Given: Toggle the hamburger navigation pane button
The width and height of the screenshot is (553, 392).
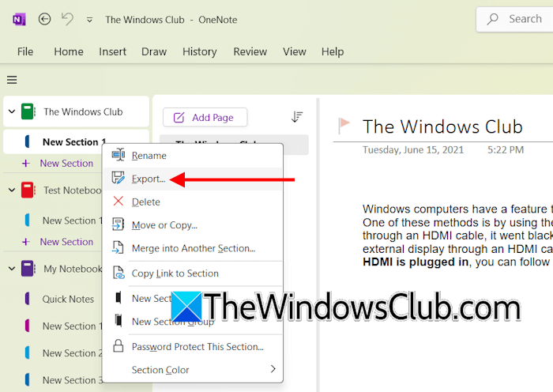Looking at the screenshot, I should (x=12, y=80).
